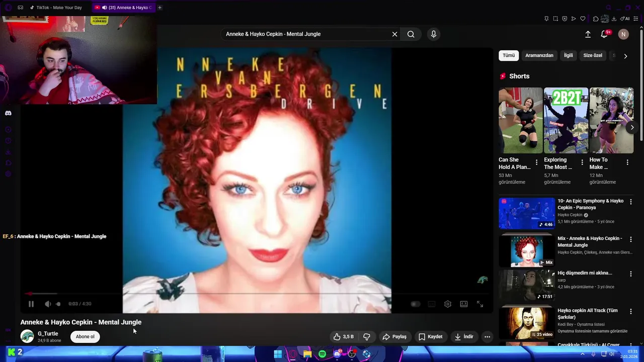Open the Mix - Anneke & Hayko Cepkin playlist

point(527,251)
